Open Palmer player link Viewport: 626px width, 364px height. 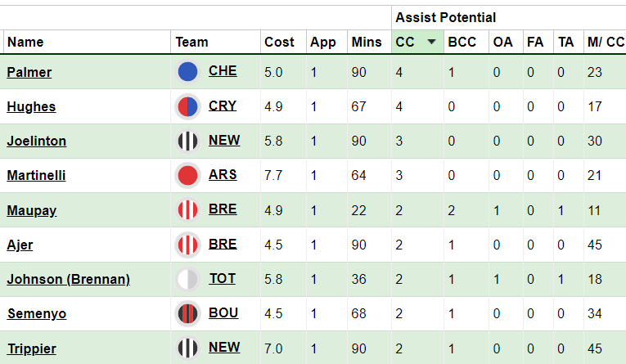[x=29, y=72]
